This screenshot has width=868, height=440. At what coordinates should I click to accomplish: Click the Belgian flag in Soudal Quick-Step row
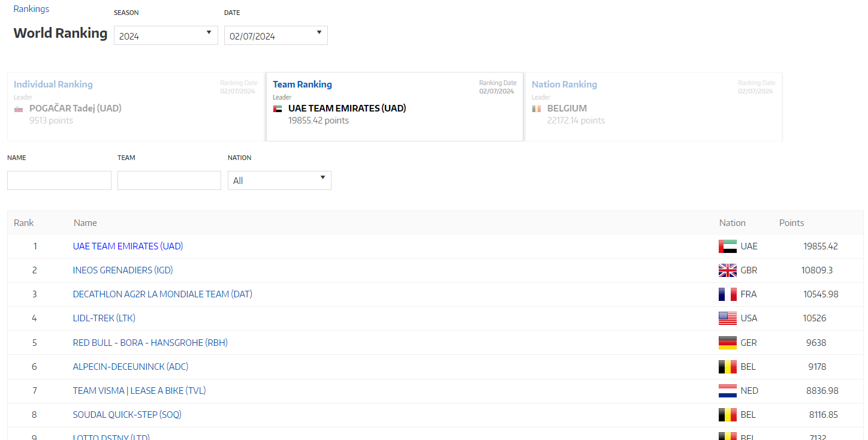[x=728, y=415]
